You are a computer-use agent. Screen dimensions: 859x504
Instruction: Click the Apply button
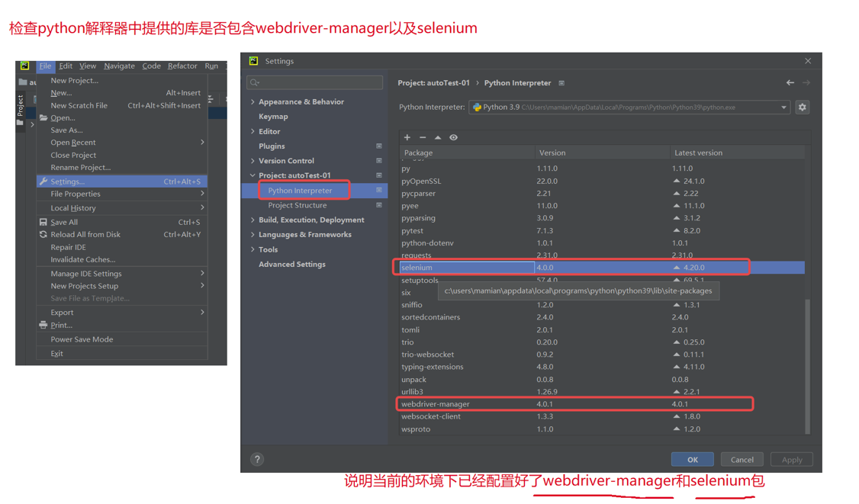pos(792,460)
